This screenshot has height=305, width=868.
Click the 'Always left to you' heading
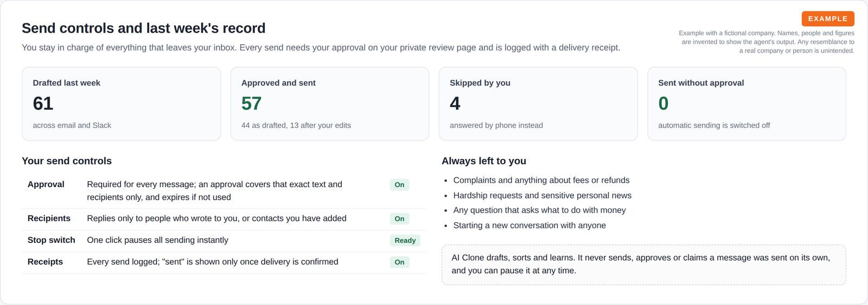click(x=484, y=161)
